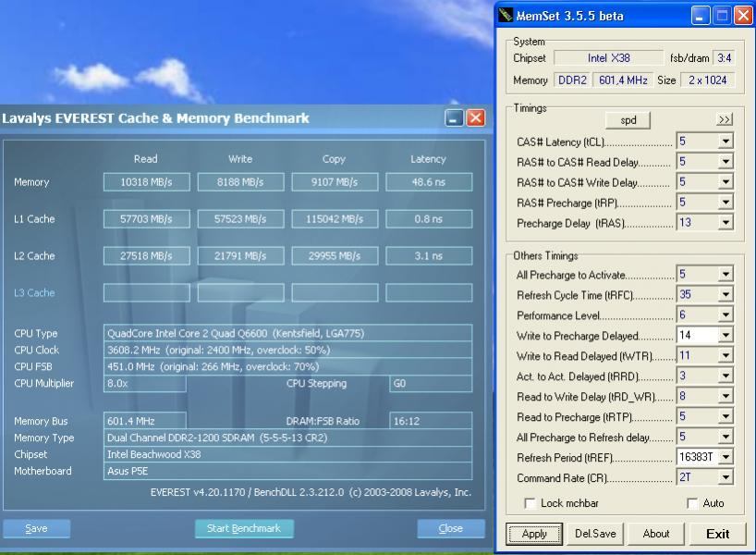
Task: Click the L2 Cache Copy value 29955 MB/s
Action: (x=335, y=256)
